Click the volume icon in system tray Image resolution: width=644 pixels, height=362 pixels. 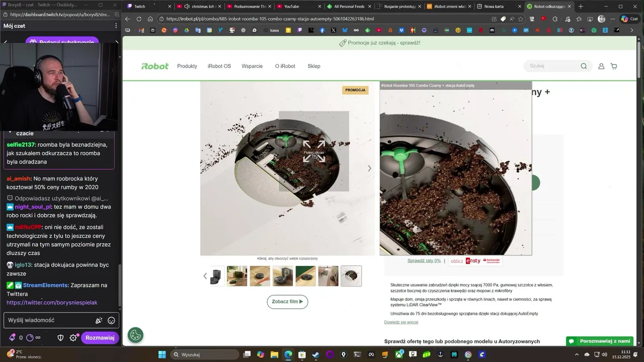click(605, 354)
